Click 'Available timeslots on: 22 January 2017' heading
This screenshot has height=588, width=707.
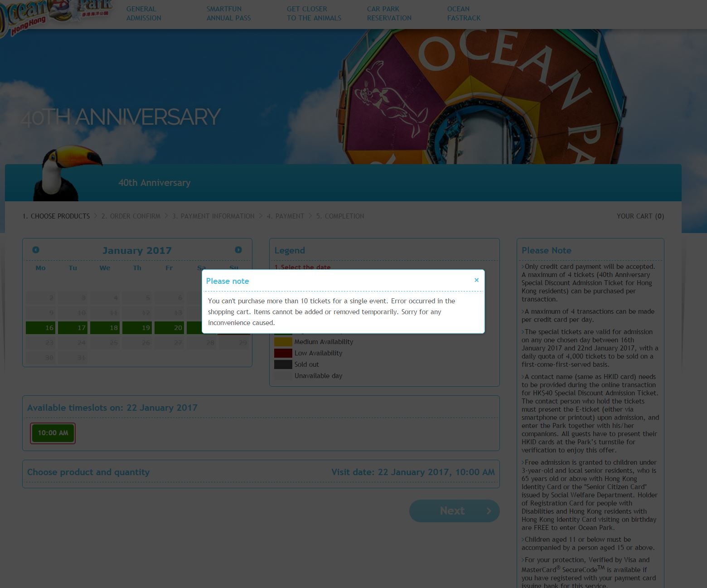(x=112, y=408)
